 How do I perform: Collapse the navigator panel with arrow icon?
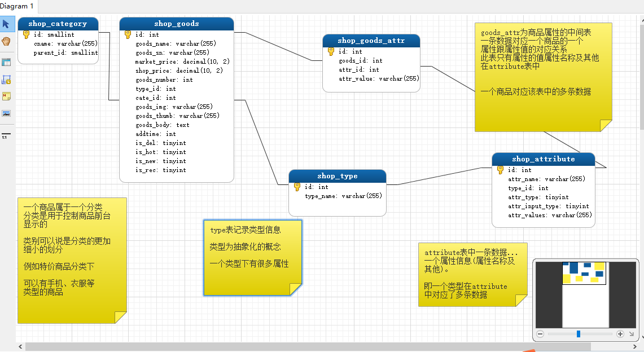click(x=631, y=334)
